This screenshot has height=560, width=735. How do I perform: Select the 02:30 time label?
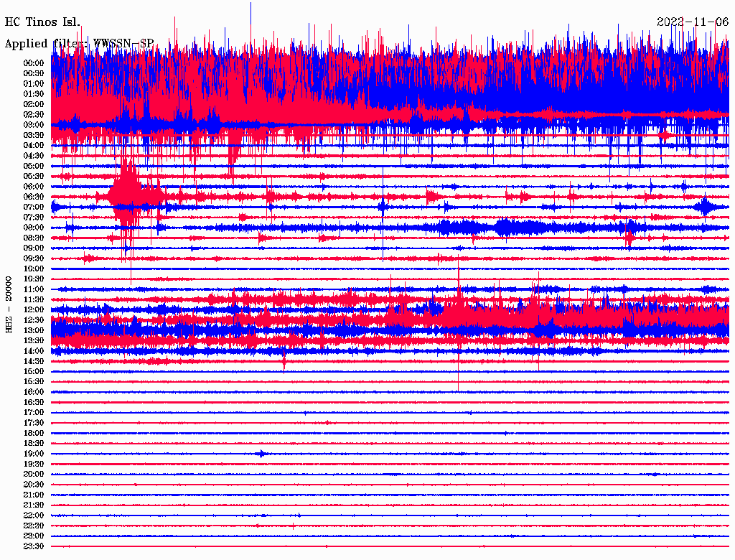tap(34, 115)
